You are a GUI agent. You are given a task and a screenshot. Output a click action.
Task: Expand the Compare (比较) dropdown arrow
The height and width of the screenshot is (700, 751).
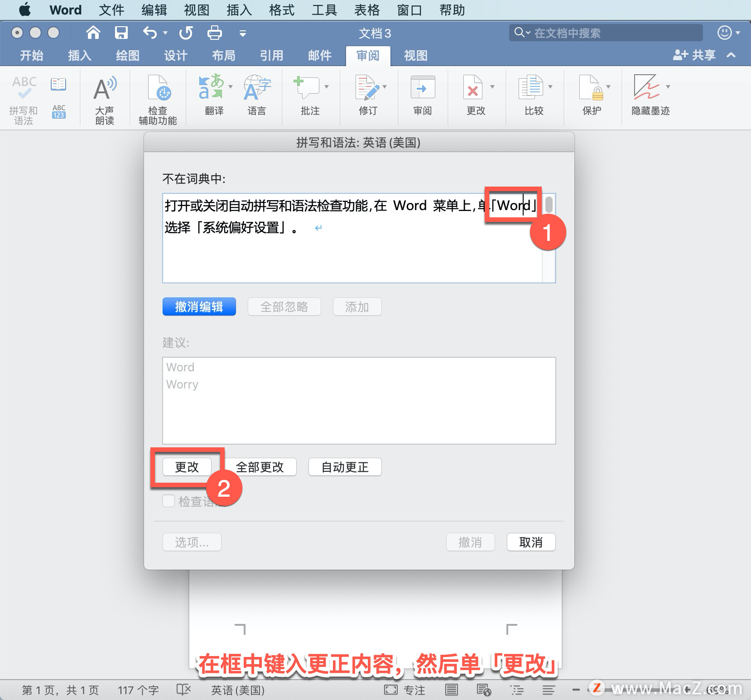click(550, 86)
